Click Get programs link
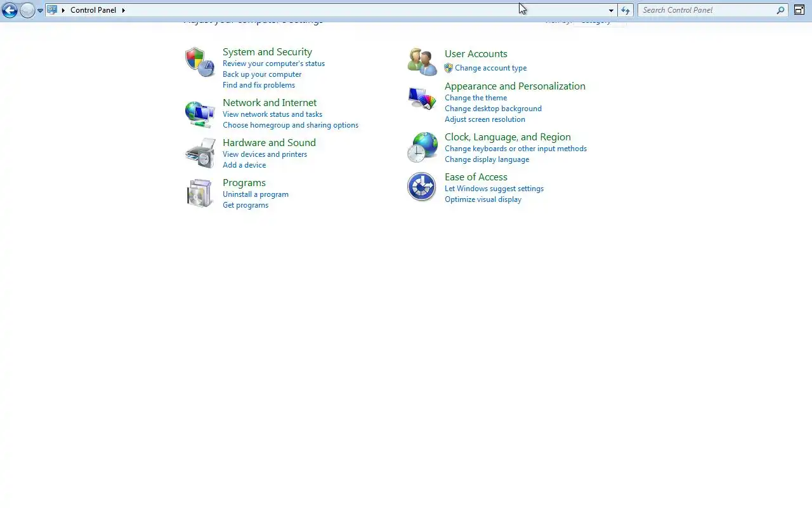This screenshot has width=812, height=508. (x=246, y=205)
